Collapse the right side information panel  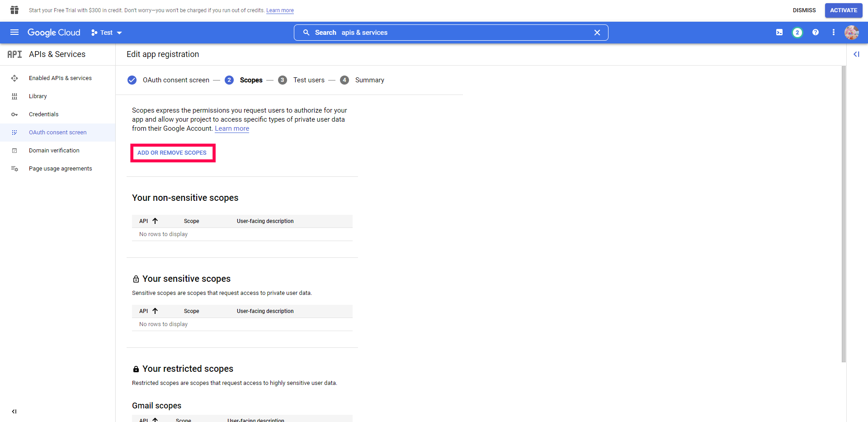tap(857, 54)
